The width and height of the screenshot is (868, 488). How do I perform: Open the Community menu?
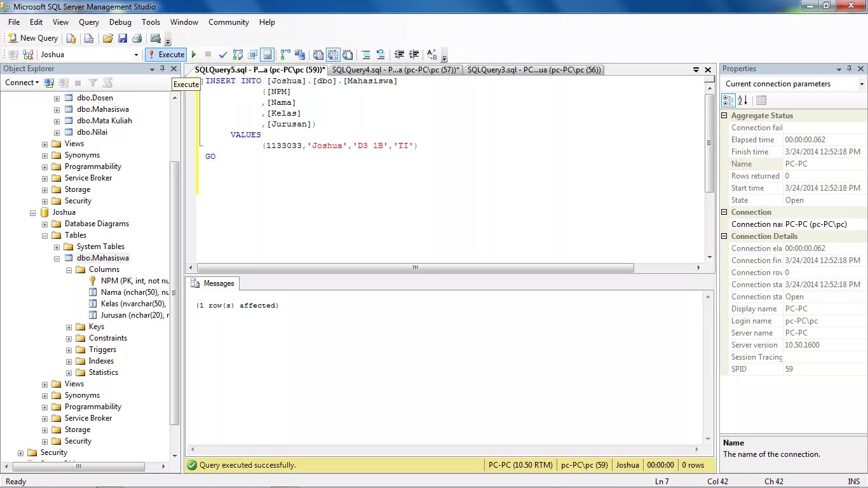(x=229, y=22)
